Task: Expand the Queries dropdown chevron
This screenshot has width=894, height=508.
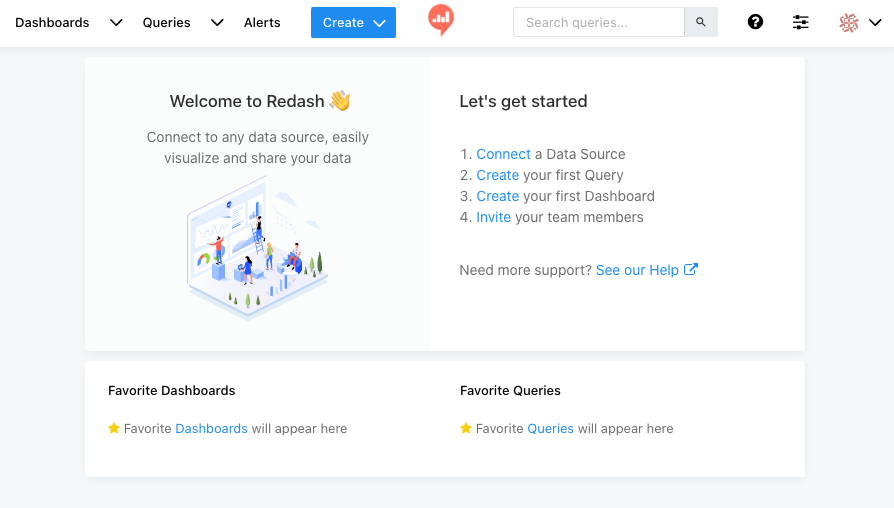Action: point(217,23)
